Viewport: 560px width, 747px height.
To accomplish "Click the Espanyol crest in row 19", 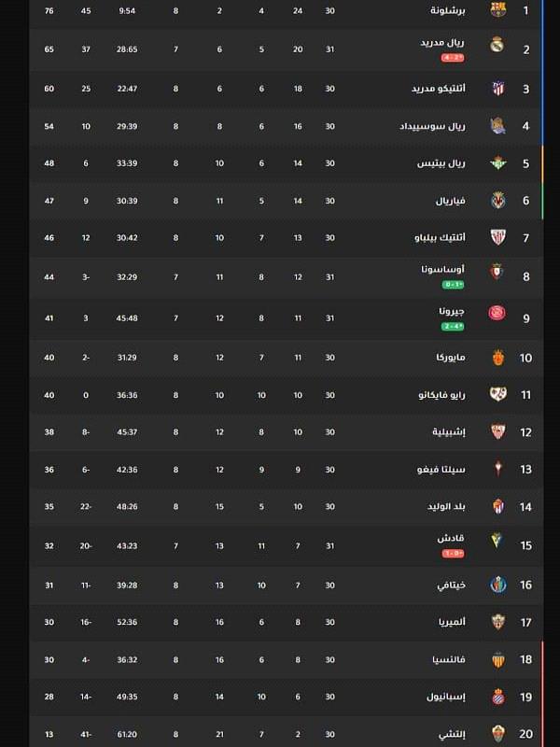I will pos(498,697).
